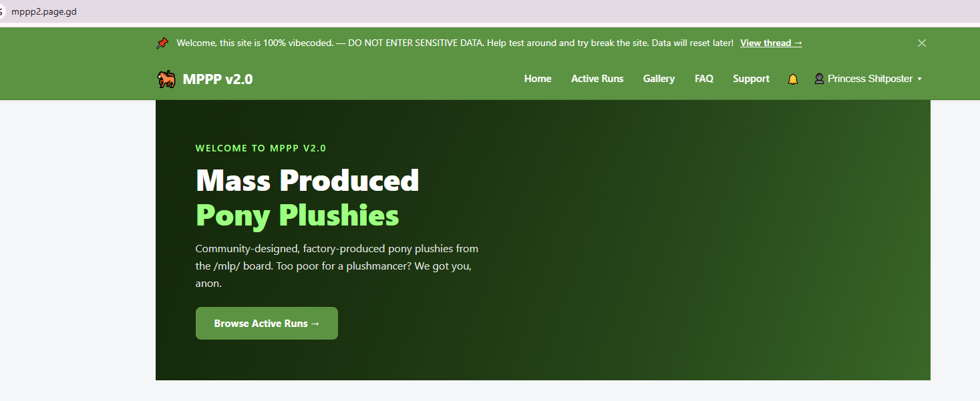Open notifications via the bell icon

pos(793,79)
